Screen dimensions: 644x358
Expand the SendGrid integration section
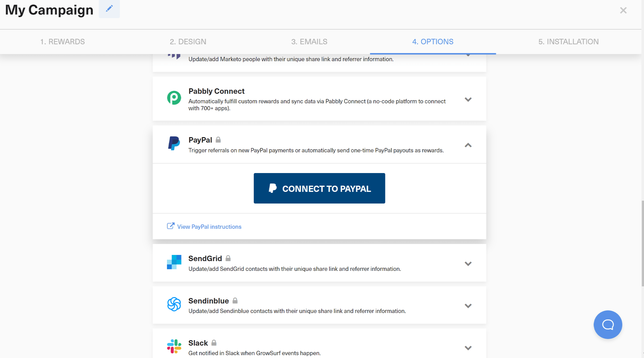pos(468,263)
